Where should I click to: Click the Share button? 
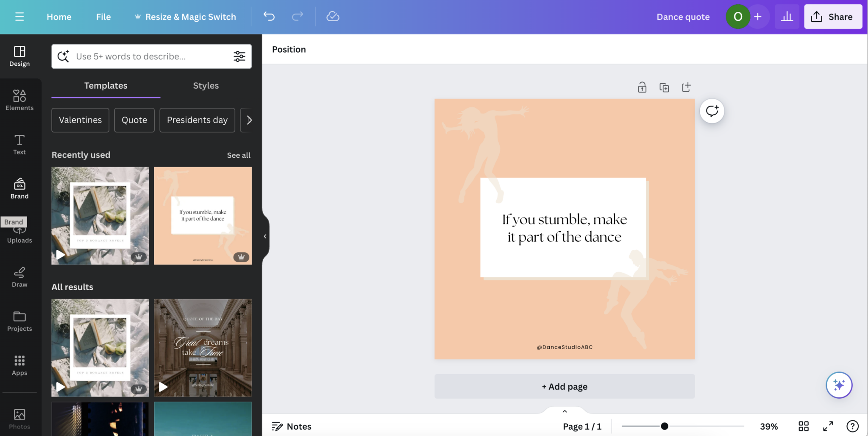[833, 17]
